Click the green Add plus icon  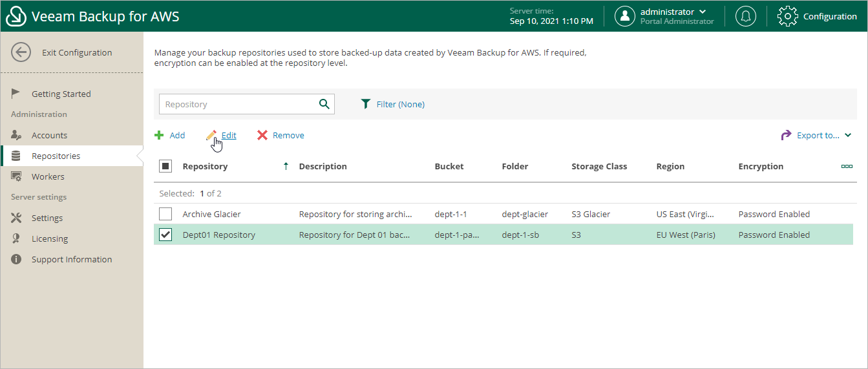[159, 135]
